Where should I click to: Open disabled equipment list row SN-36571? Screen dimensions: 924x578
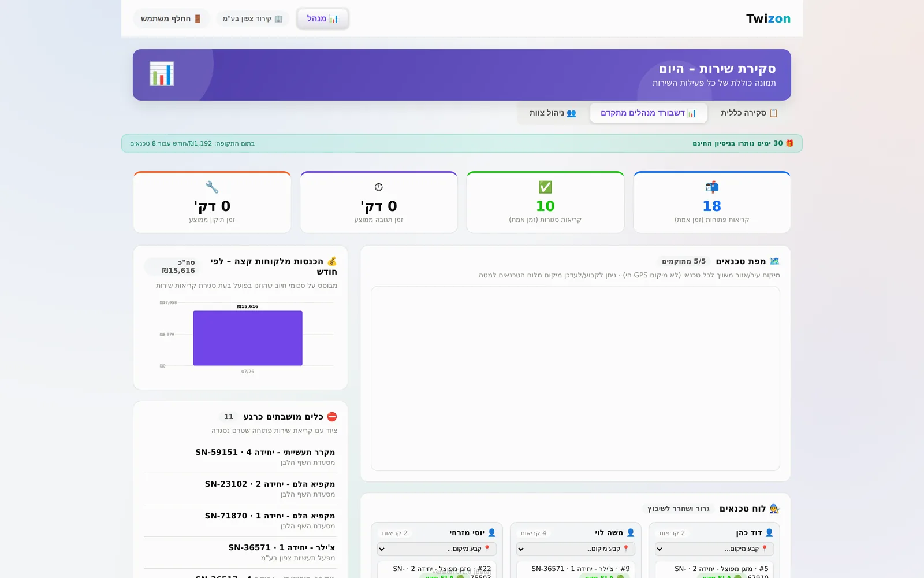click(x=240, y=553)
